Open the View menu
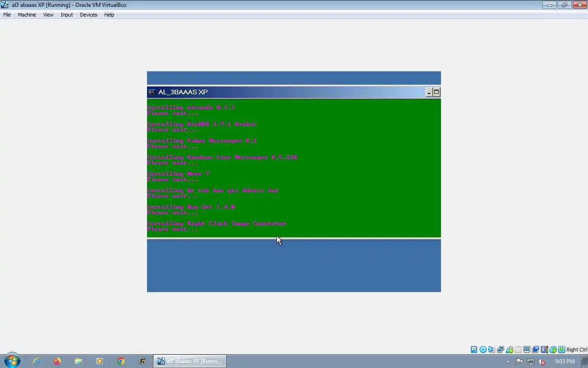 pyautogui.click(x=48, y=15)
